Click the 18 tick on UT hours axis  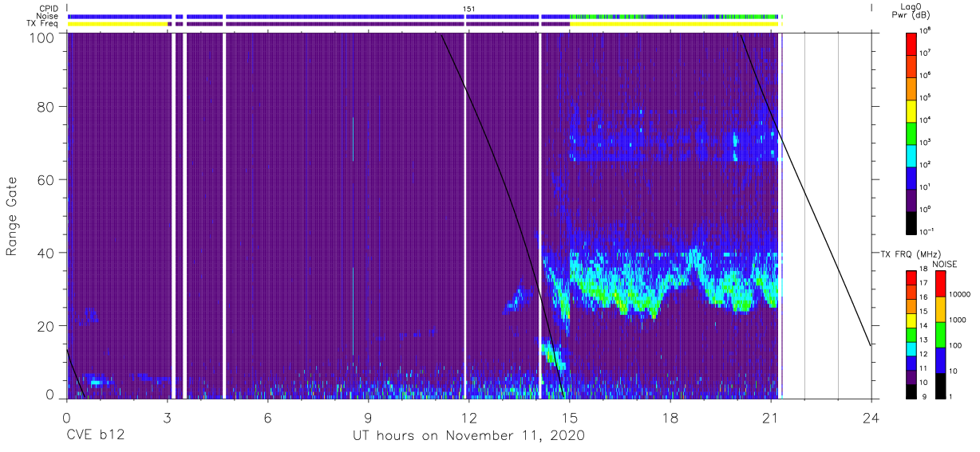(x=670, y=418)
